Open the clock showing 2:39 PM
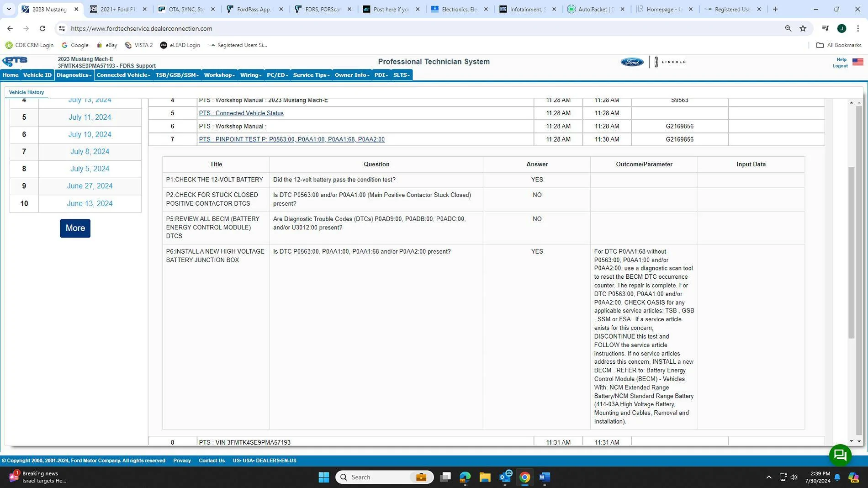868x488 pixels. point(818,477)
